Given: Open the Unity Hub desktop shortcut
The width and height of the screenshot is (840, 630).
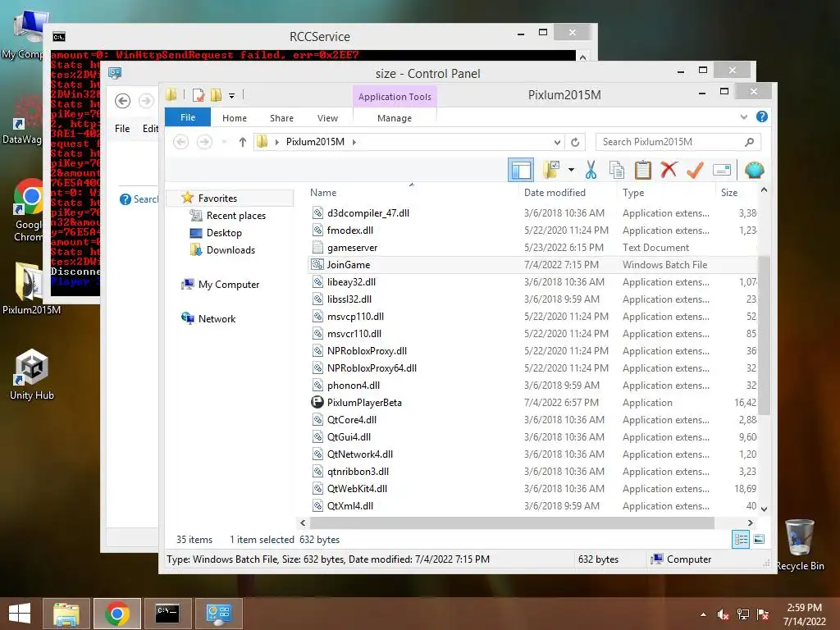Looking at the screenshot, I should click(32, 374).
